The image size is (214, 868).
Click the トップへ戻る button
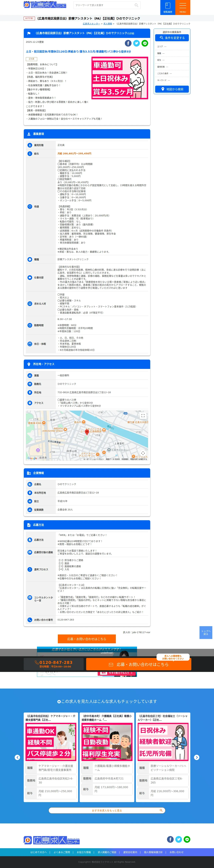pos(206,632)
